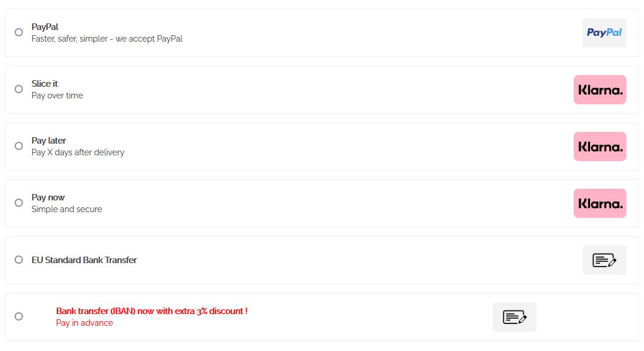Screen dimensions: 644x351
Task: Click the IBAN bank transfer cheque icon
Action: pos(514,317)
